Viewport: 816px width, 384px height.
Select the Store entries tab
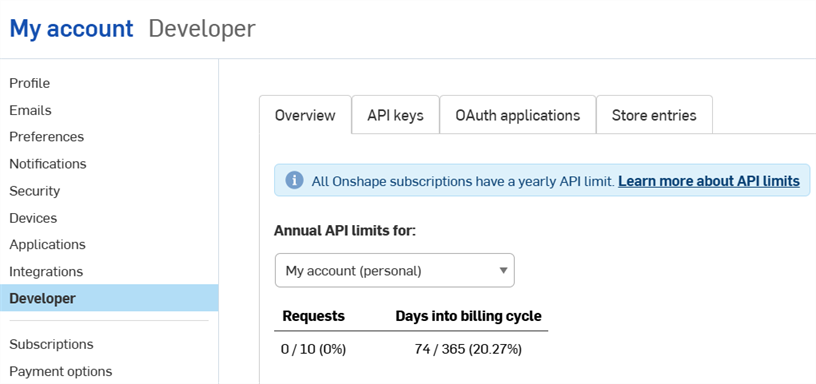tap(654, 115)
